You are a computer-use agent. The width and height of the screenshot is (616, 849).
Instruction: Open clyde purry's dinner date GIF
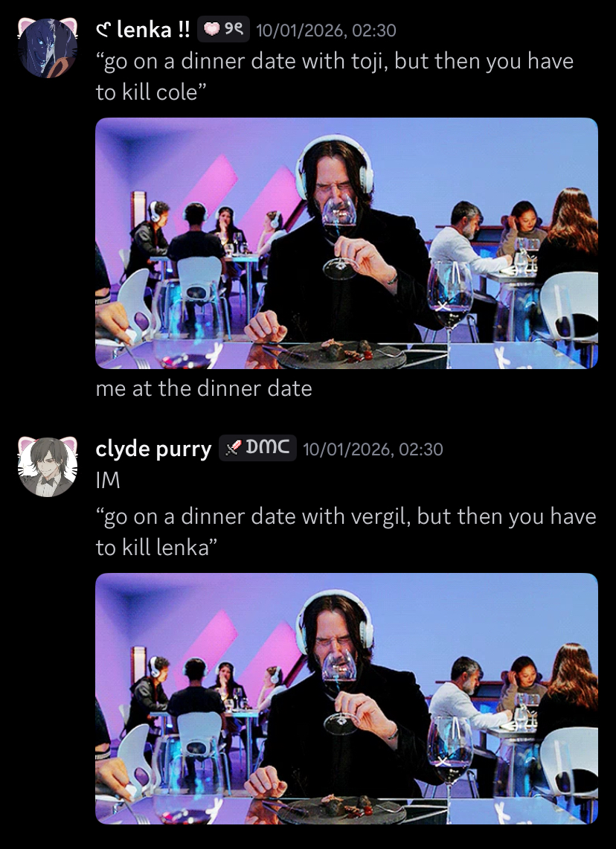coord(347,699)
